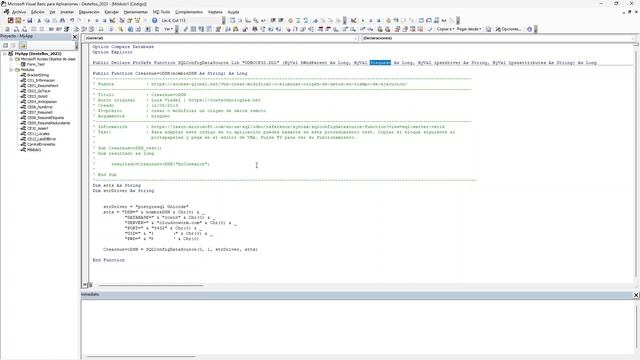Click the MZ-Tools Opciones button
This screenshot has width=640, height=360.
[x=508, y=29]
